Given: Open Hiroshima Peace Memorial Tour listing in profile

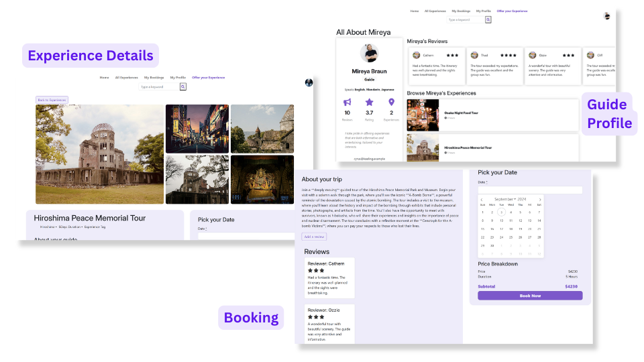Looking at the screenshot, I should (492, 147).
